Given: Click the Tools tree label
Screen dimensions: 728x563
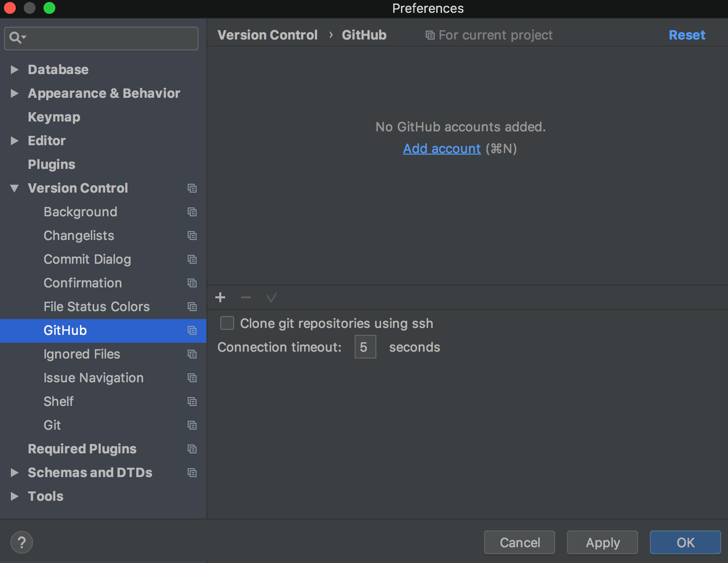Looking at the screenshot, I should click(45, 496).
